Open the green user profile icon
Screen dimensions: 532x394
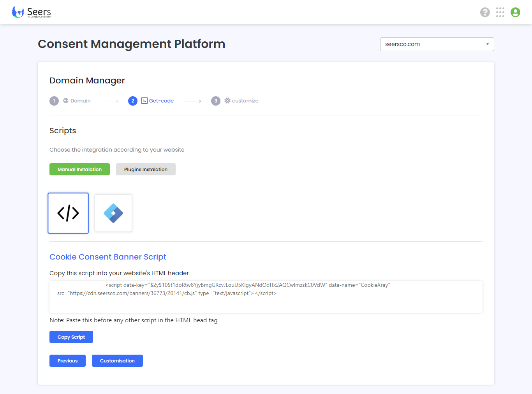click(515, 12)
